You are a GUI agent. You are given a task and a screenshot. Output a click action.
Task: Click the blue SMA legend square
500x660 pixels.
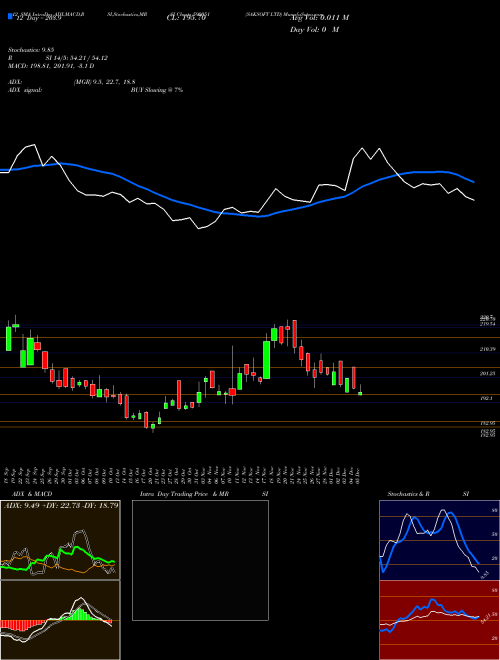click(10, 17)
